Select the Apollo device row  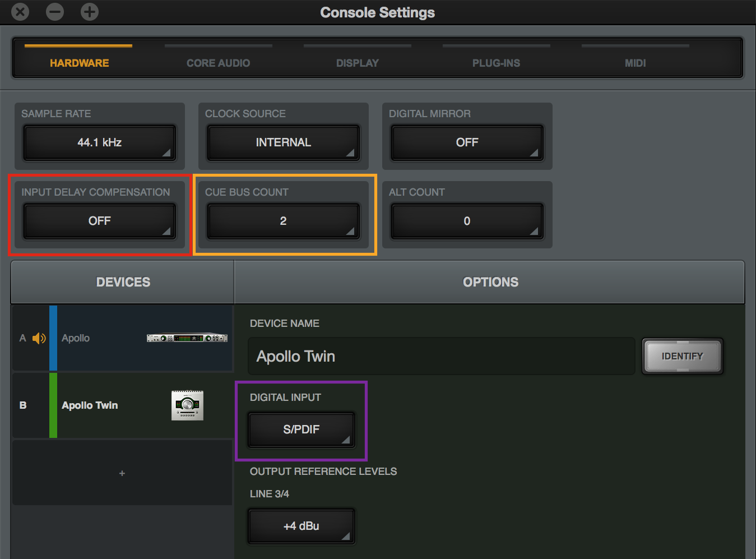[x=122, y=338]
